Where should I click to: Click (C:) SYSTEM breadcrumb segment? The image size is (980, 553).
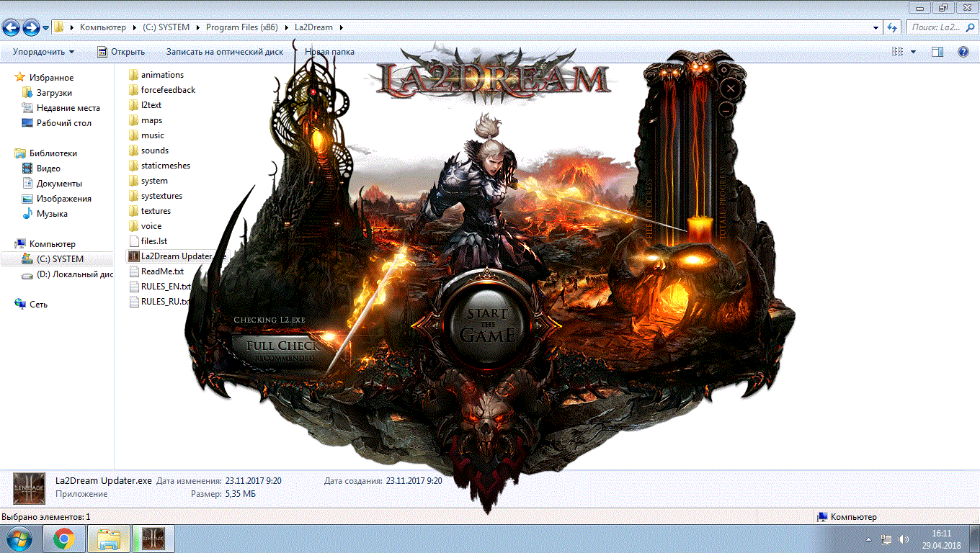(166, 27)
